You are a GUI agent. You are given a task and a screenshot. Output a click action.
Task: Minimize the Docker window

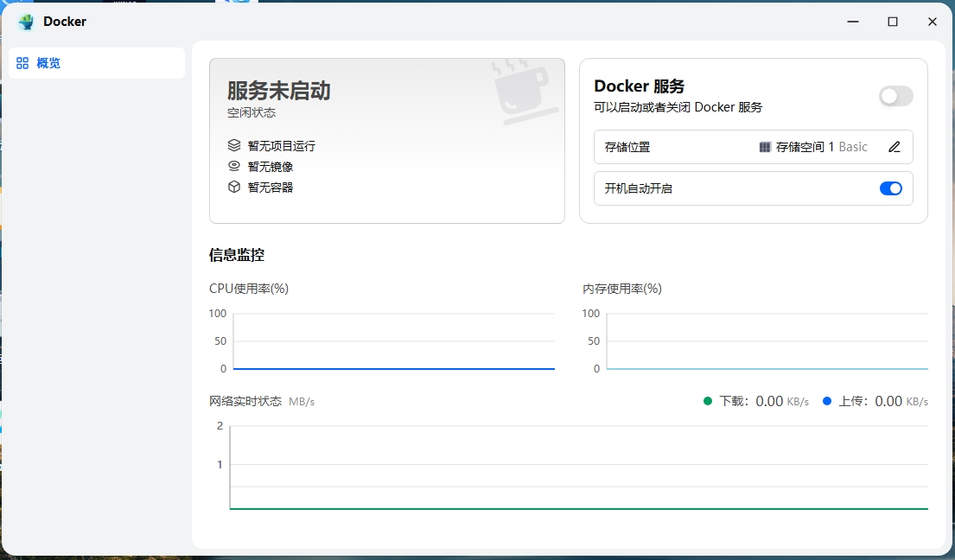click(853, 22)
